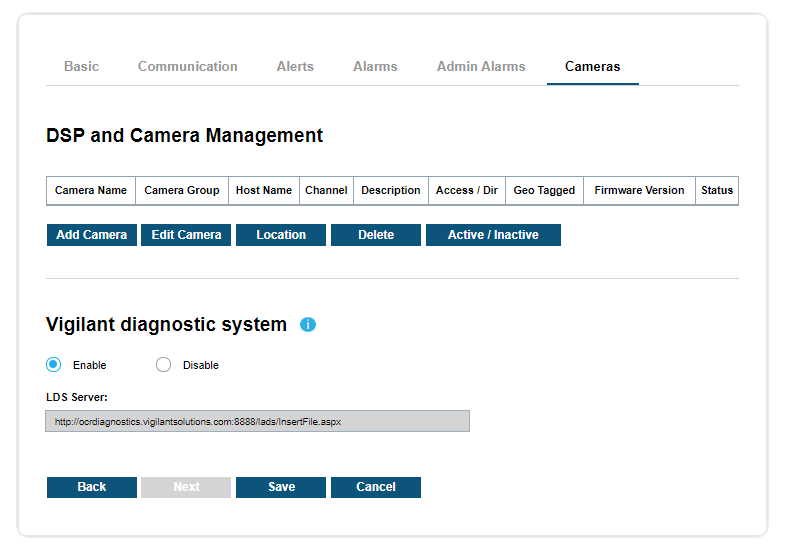This screenshot has width=788, height=555.
Task: Open the Communication tab
Action: pos(188,67)
